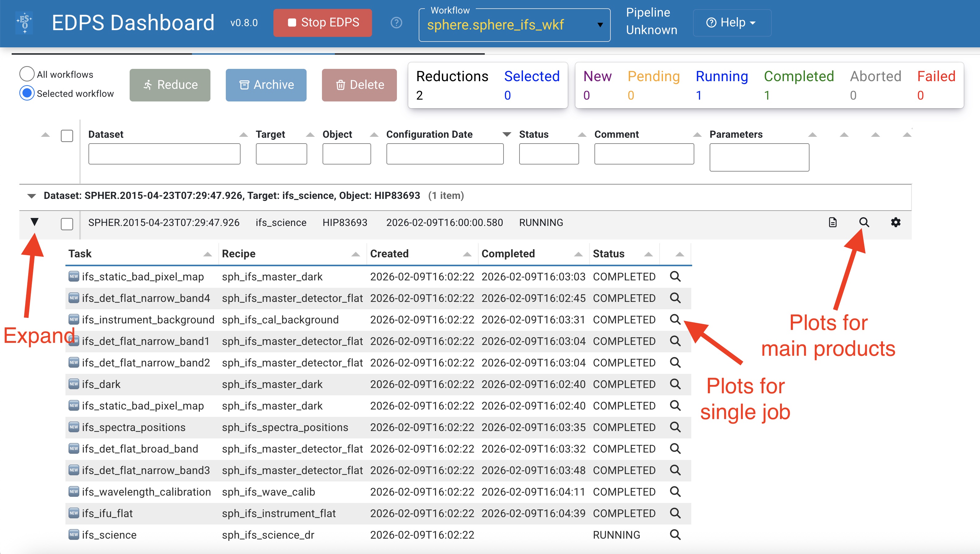
Task: Click the Reduce button
Action: 170,85
